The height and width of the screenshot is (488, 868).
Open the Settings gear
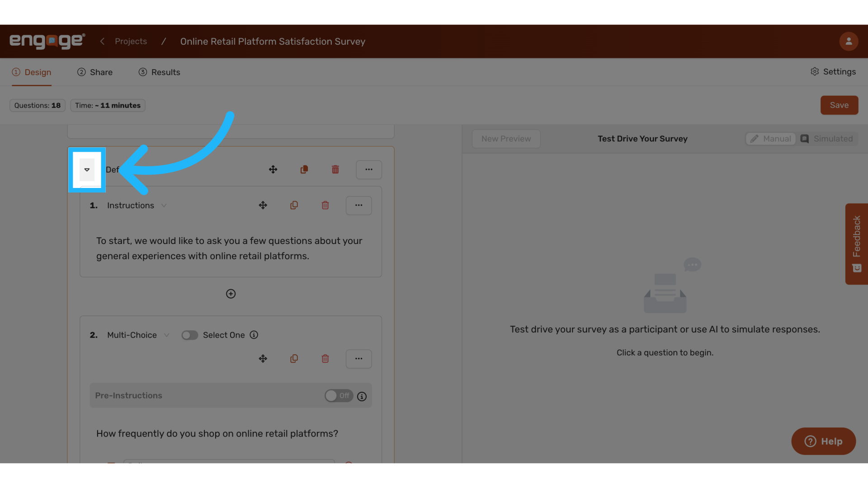833,72
